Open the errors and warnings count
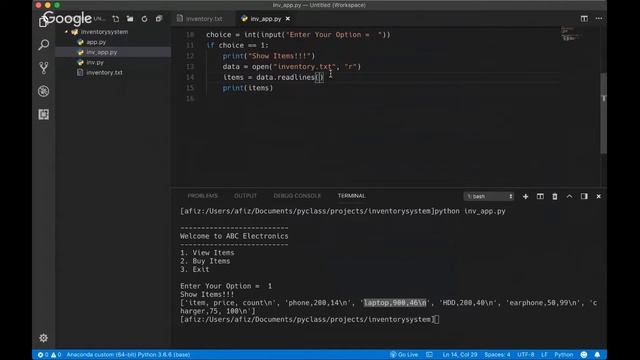Viewport: 640px width, 360px height. (49, 355)
